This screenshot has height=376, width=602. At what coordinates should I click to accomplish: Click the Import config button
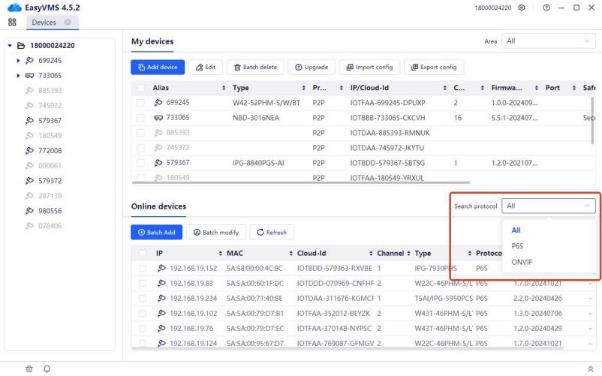[x=370, y=67]
